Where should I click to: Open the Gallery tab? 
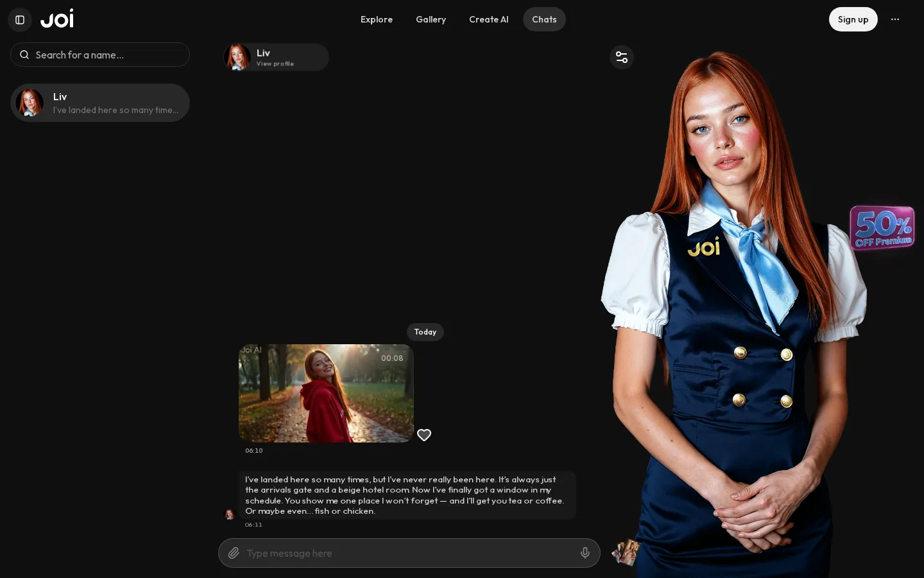(431, 19)
